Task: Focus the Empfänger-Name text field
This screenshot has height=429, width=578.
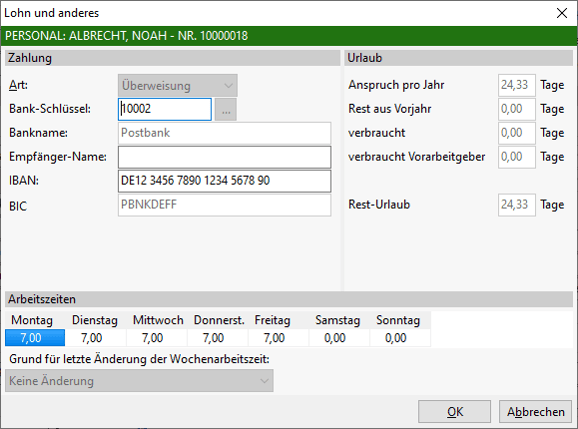Action: click(x=224, y=157)
